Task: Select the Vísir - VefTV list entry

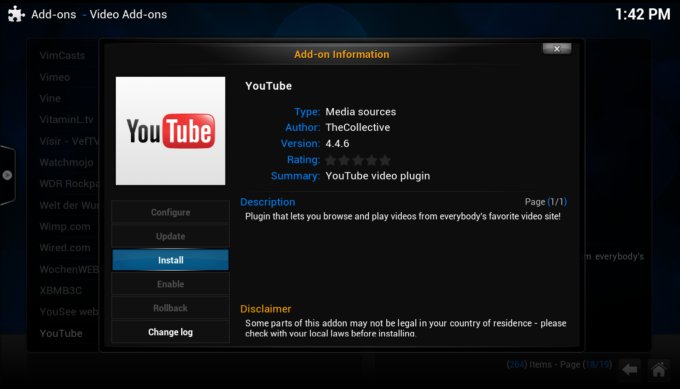Action: pos(69,141)
